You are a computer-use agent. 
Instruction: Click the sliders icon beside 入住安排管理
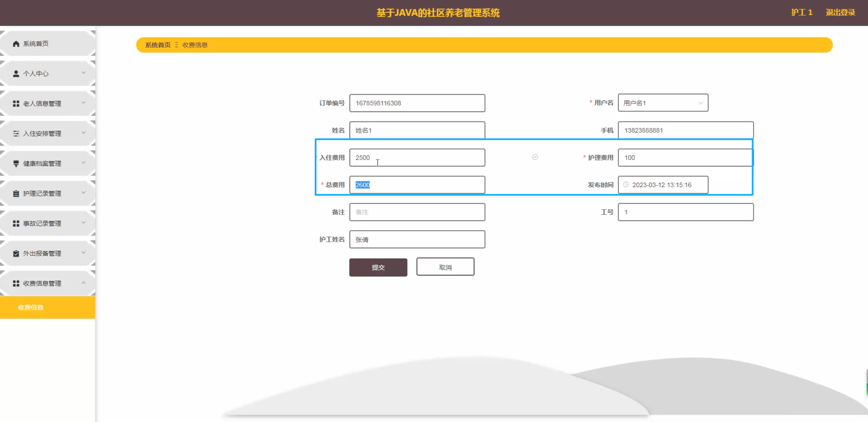(x=16, y=134)
